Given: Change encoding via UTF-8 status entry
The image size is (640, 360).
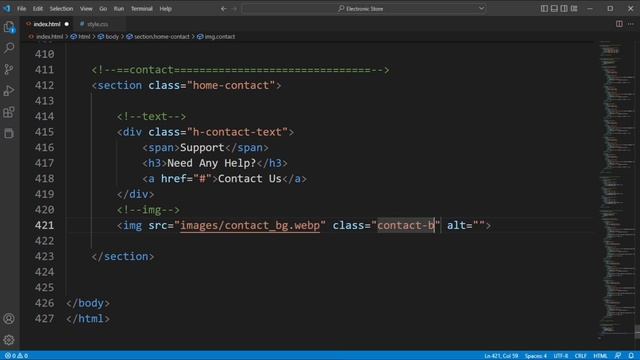Looking at the screenshot, I should tap(561, 356).
